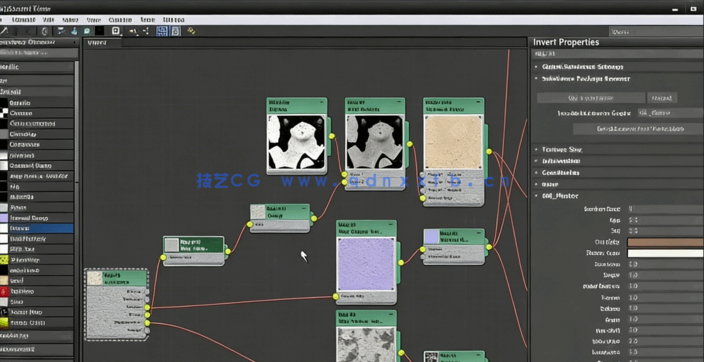This screenshot has width=704, height=362.
Task: Select the library row with the yellow-green dotted thumbnail
Action: pos(37,260)
